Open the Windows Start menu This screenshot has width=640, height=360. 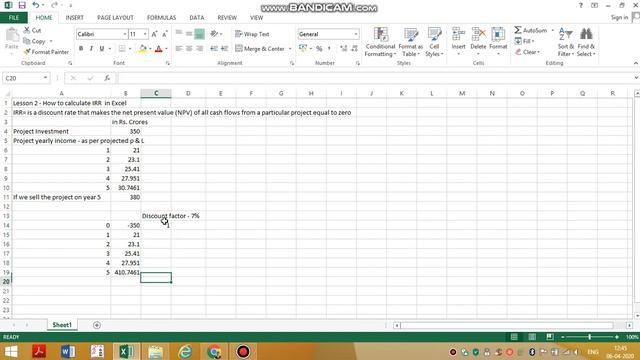tap(11, 351)
